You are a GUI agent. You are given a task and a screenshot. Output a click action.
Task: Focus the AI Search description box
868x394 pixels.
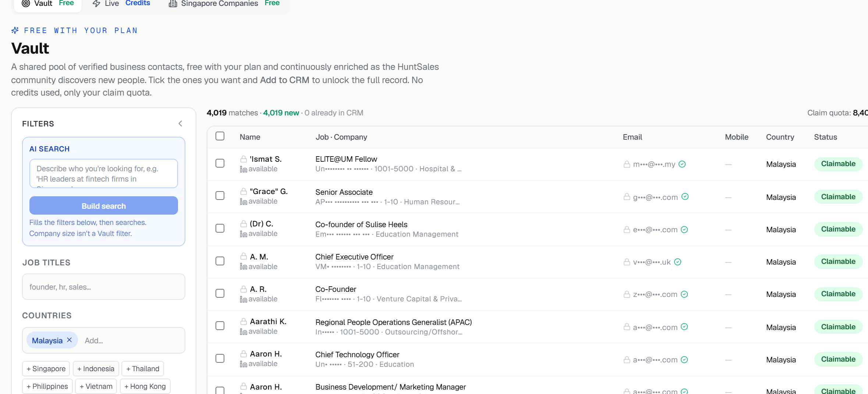pos(104,173)
